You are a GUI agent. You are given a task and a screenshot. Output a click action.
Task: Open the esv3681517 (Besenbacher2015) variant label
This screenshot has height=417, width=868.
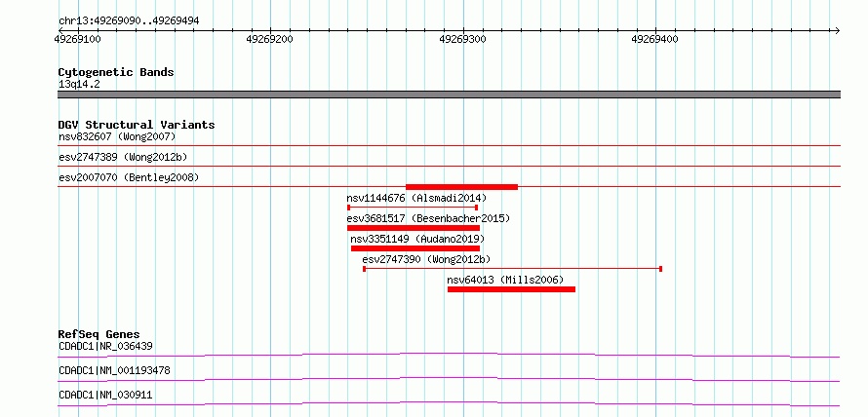428,218
